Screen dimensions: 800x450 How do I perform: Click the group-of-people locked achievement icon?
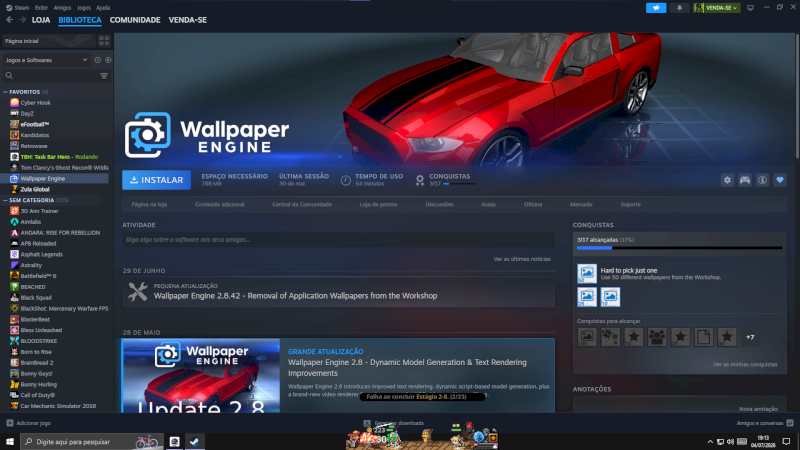[657, 337]
